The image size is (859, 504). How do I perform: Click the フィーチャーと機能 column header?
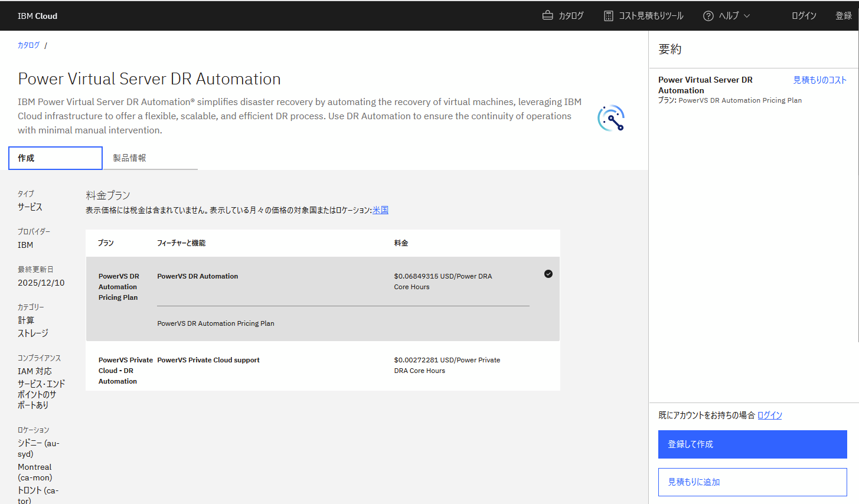pyautogui.click(x=181, y=243)
